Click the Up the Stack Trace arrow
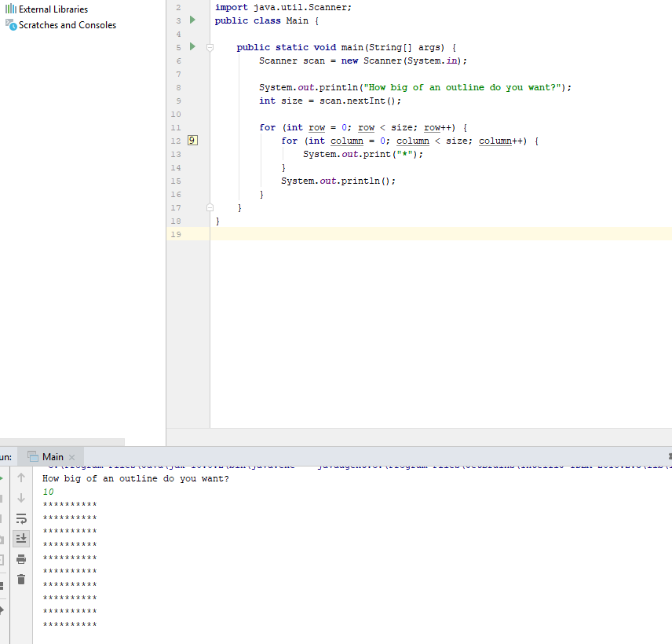 (21, 478)
